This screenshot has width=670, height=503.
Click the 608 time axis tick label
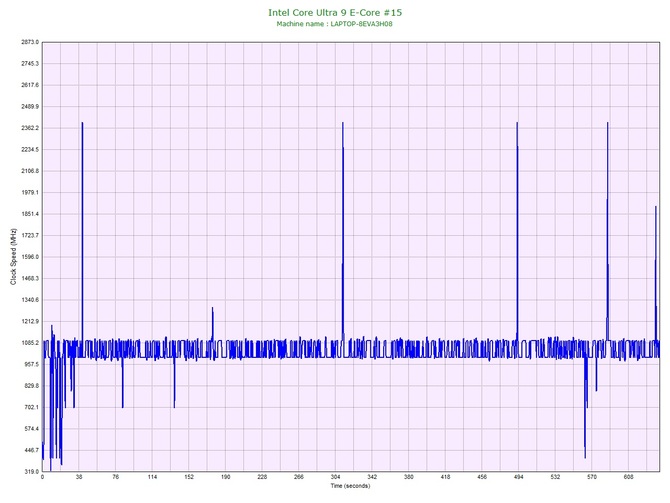pos(629,477)
